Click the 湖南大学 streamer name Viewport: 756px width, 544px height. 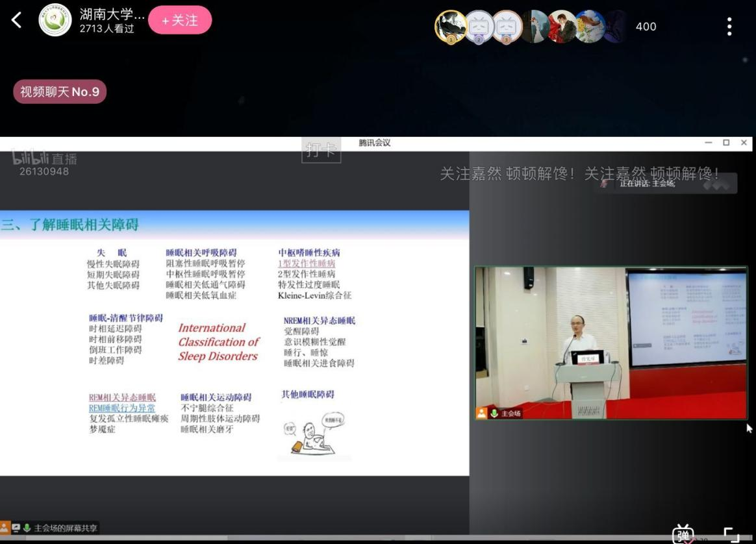[112, 14]
